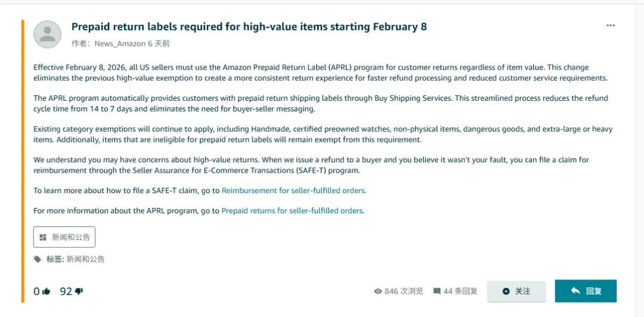Click the 6 天前 post timestamp
Image resolution: width=644 pixels, height=317 pixels.
coord(159,43)
